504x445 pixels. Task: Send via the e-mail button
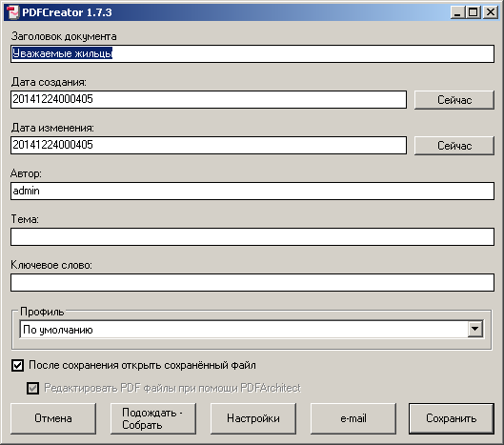click(x=353, y=418)
